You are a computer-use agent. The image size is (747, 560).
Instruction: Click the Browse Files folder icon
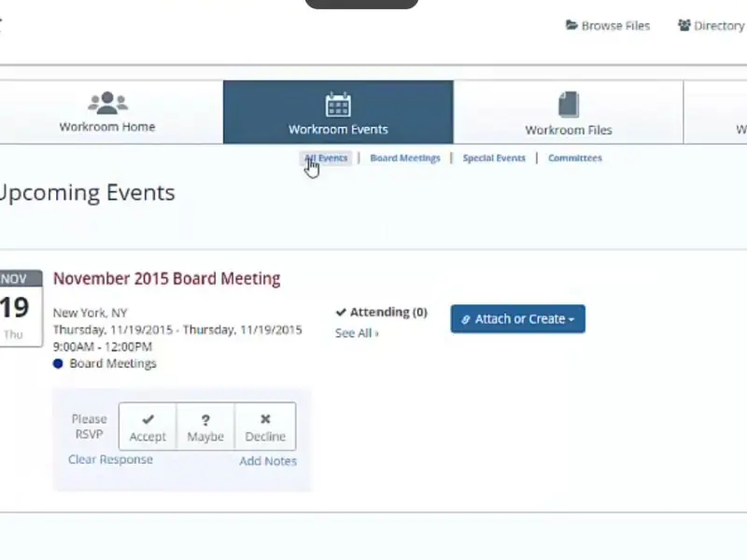click(571, 26)
